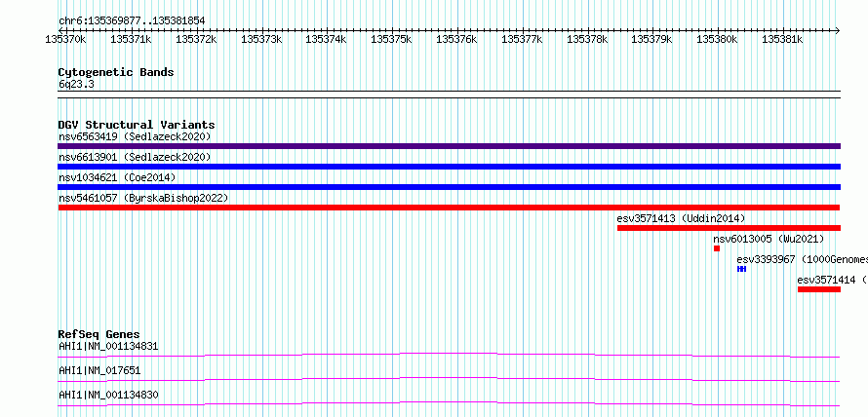This screenshot has height=417, width=868.
Task: Open AHI1|NM_017651 transcript label
Action: click(x=99, y=370)
